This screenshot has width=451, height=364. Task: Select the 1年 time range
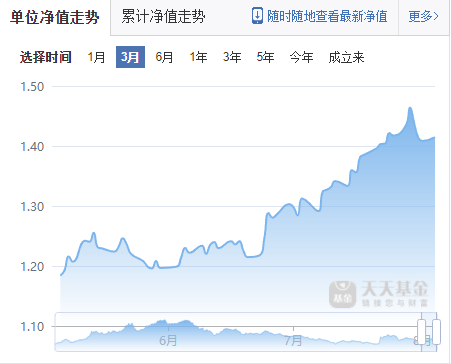pyautogui.click(x=198, y=57)
